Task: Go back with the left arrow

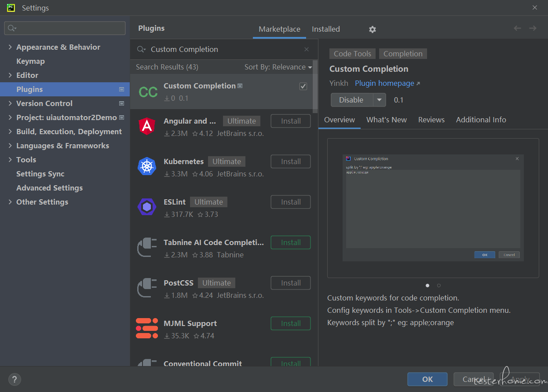Action: coord(517,28)
